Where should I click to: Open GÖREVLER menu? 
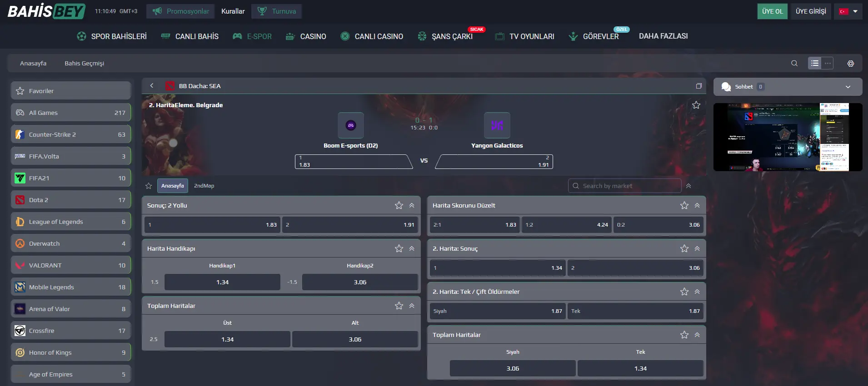point(594,36)
